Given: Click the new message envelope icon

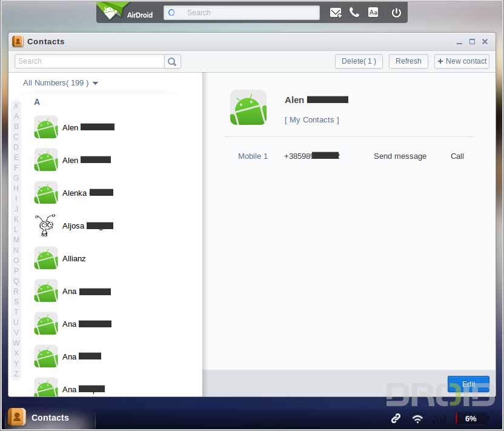Looking at the screenshot, I should click(336, 13).
